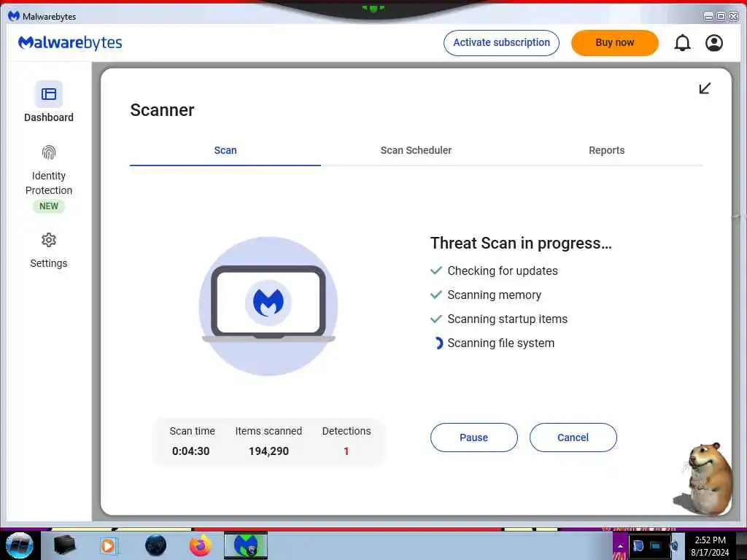This screenshot has width=747, height=560.
Task: Show hidden tray icons arrow
Action: tap(620, 546)
